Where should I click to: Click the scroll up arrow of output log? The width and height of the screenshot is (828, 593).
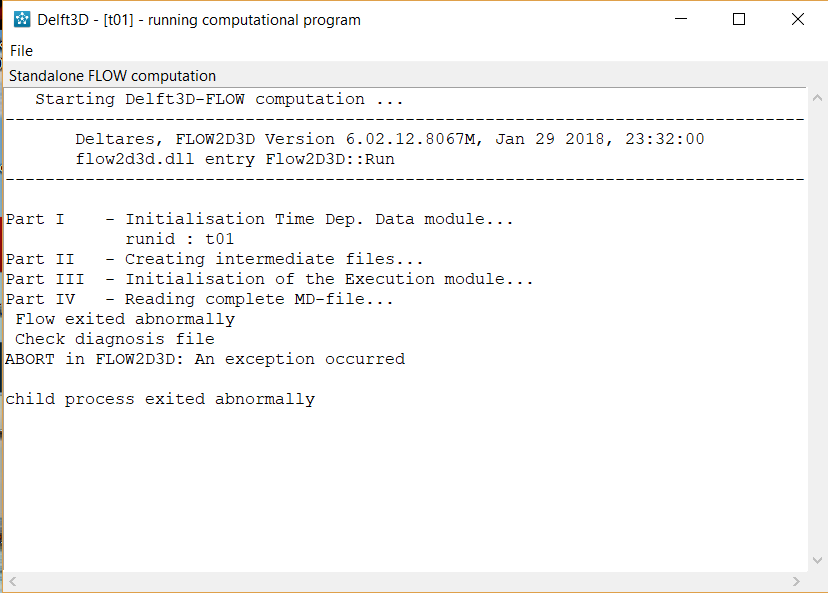coord(817,98)
